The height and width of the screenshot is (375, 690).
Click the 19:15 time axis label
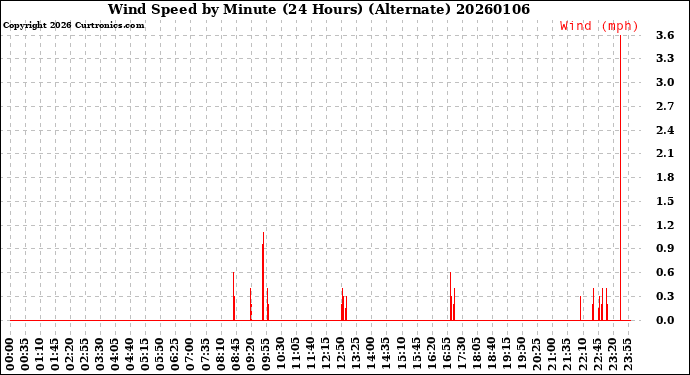(506, 355)
